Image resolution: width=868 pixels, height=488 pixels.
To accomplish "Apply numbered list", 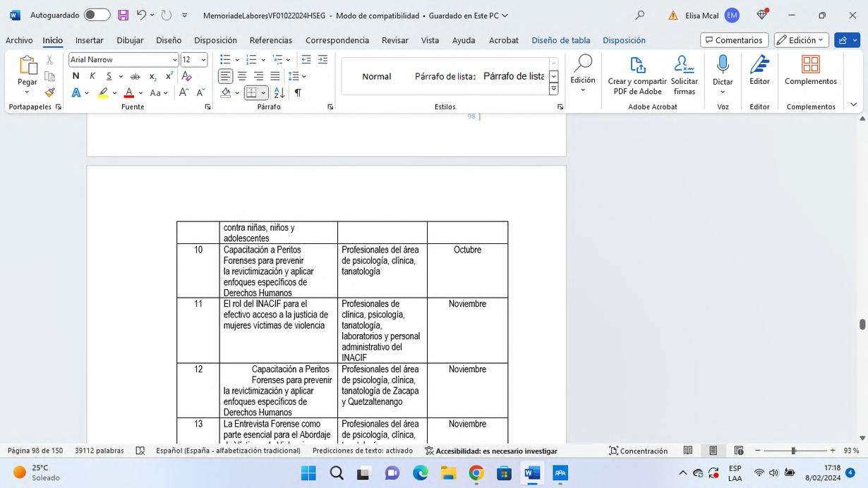I will pos(251,60).
